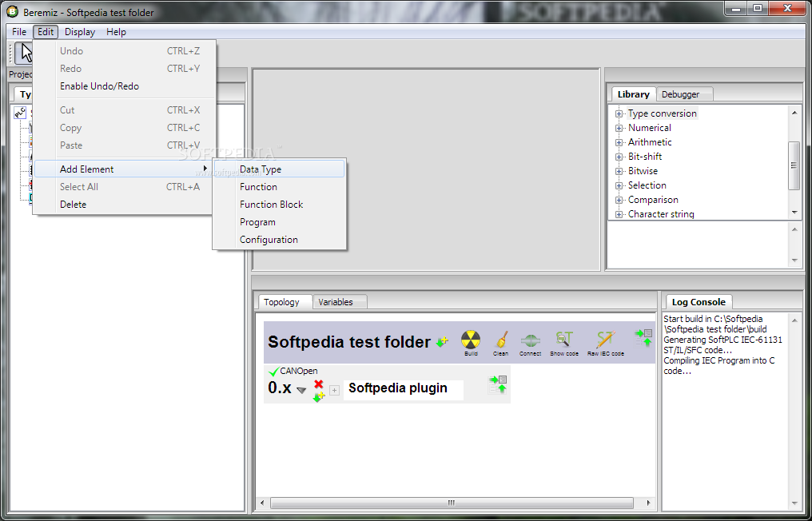Click the Show code magnifier icon

[x=564, y=340]
